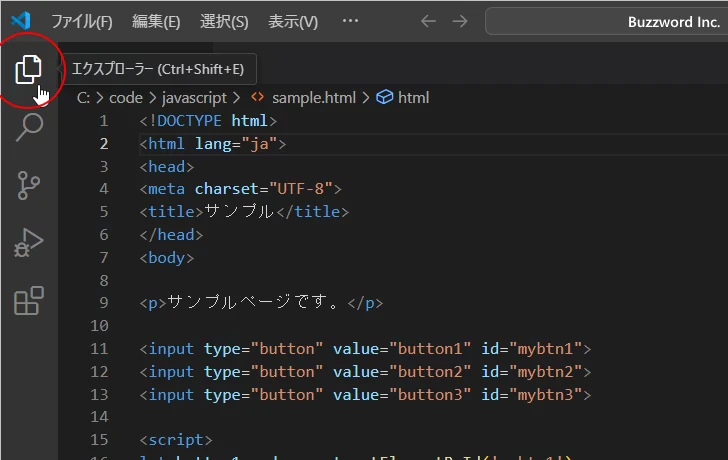Open the 表示(V) menu
Viewport: 728px width, 460px height.
click(293, 21)
